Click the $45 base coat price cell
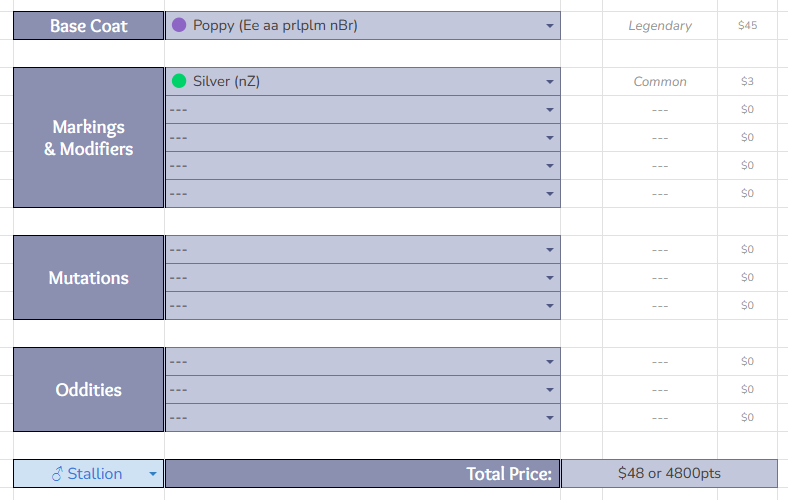The image size is (788, 500). 747,26
